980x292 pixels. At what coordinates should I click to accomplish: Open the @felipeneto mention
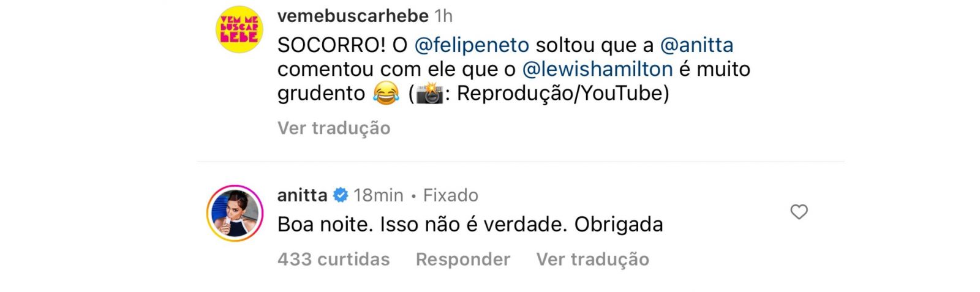pos(472,45)
